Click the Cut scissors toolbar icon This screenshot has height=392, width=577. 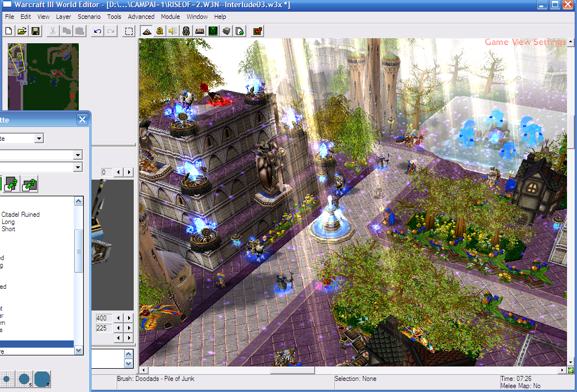pyautogui.click(x=53, y=31)
